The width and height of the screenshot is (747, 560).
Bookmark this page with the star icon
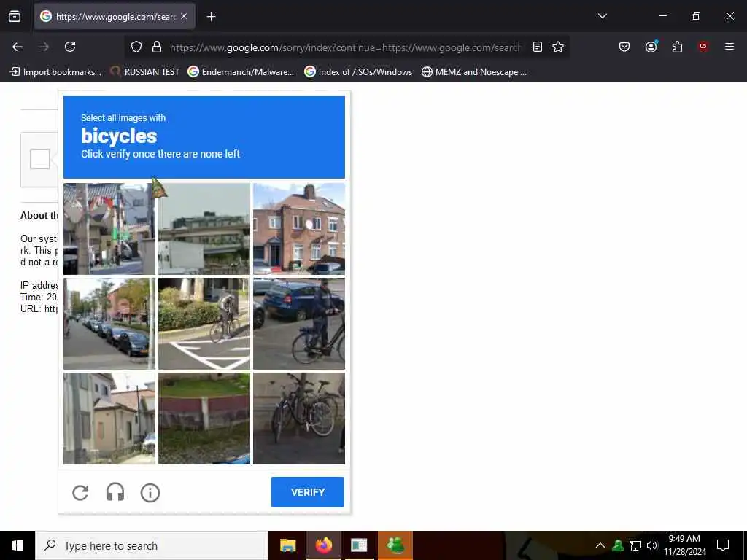(x=558, y=47)
